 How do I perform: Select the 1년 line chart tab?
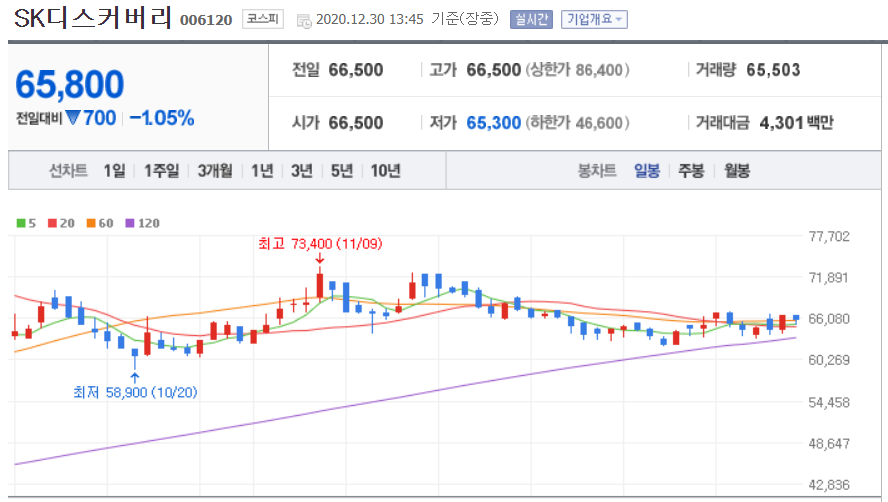262,170
